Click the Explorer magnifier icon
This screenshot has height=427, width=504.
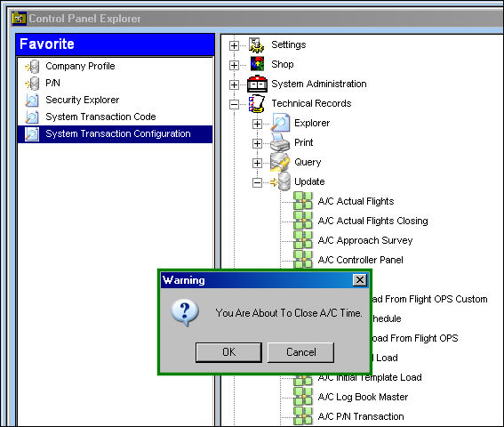point(281,123)
